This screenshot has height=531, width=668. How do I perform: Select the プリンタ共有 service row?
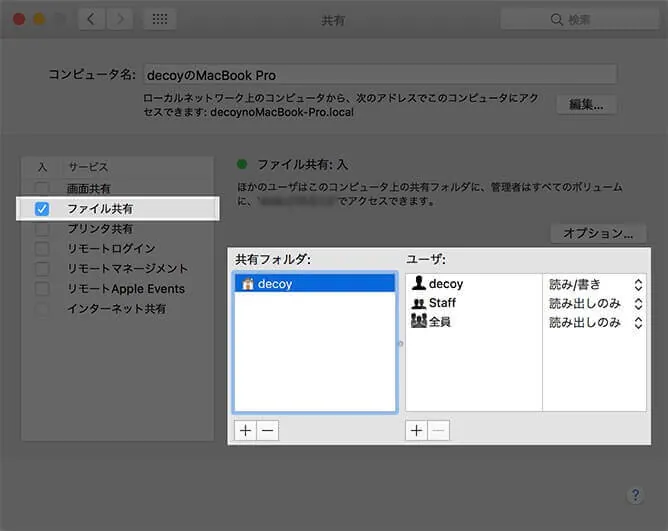pyautogui.click(x=118, y=229)
